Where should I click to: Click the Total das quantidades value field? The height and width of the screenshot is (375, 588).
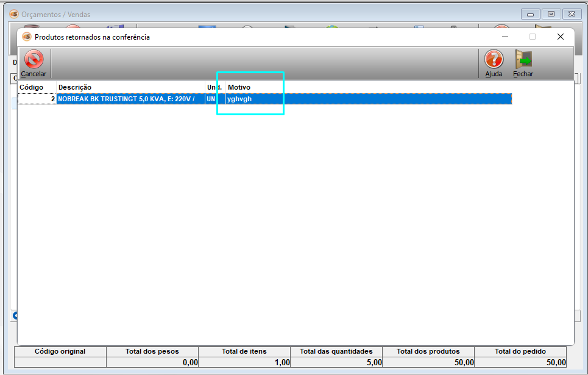coord(336,362)
